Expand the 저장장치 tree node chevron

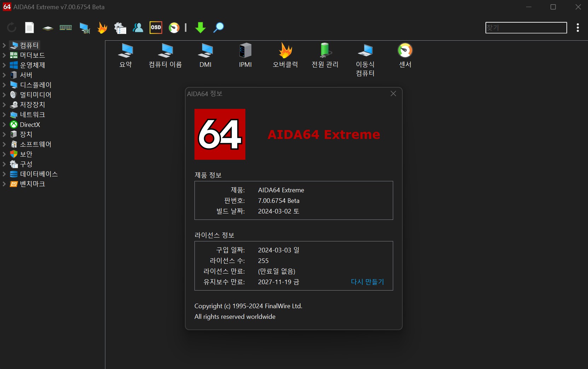point(4,105)
